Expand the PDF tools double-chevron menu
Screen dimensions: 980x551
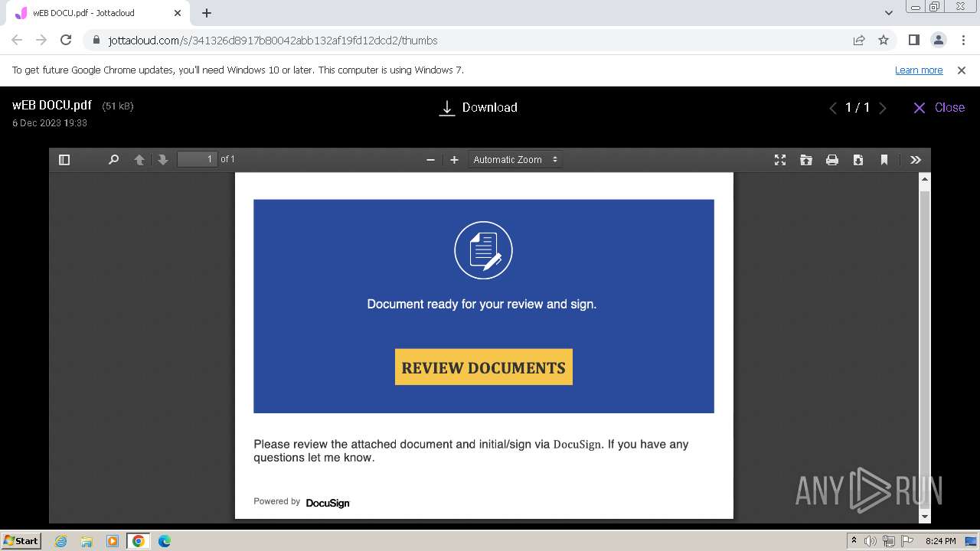[916, 160]
